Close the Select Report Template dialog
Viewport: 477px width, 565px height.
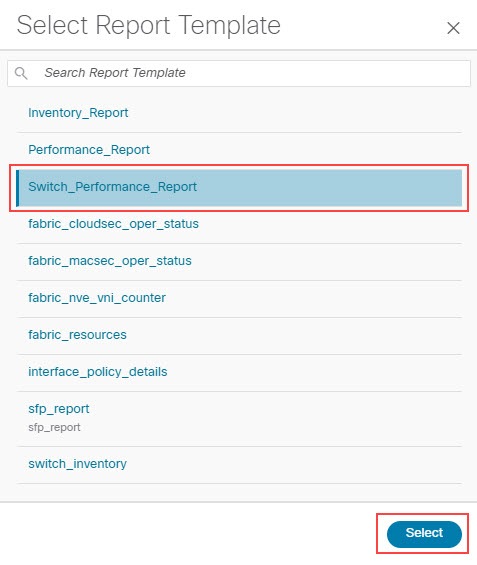point(453,28)
